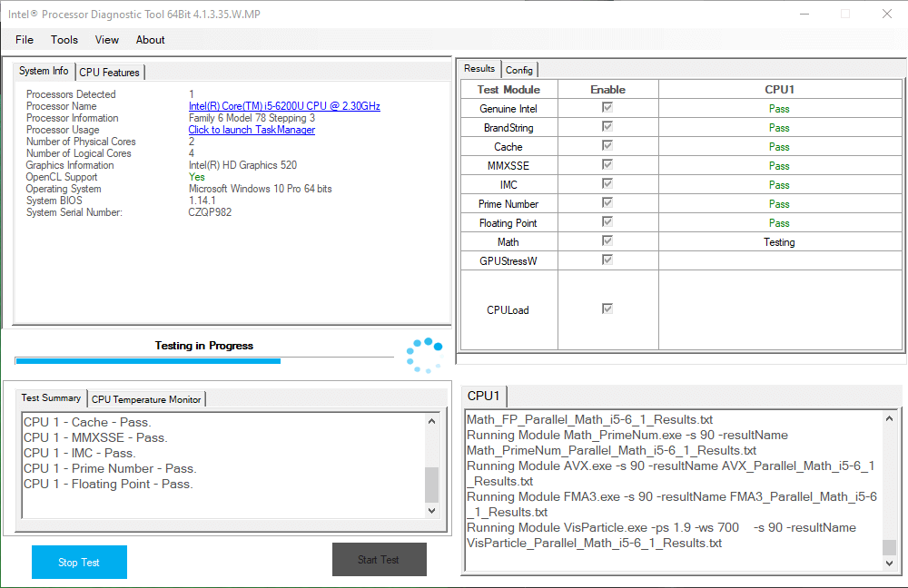
Task: Toggle the Cache enable checkbox
Action: pos(607,146)
